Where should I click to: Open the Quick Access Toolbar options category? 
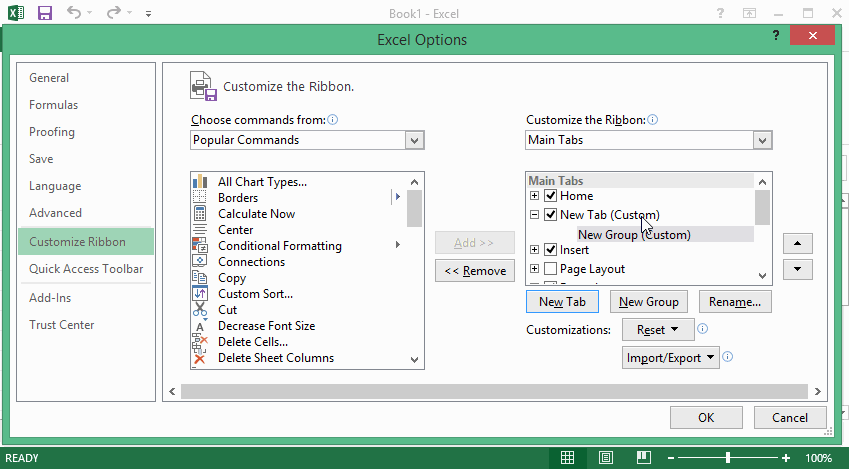[x=86, y=269]
